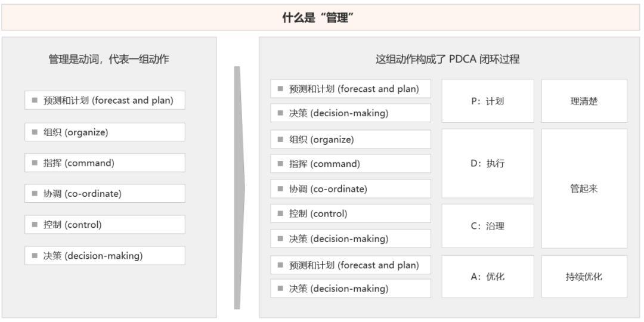
Task: Click 控制 (control) item in left panel
Action: coord(105,225)
